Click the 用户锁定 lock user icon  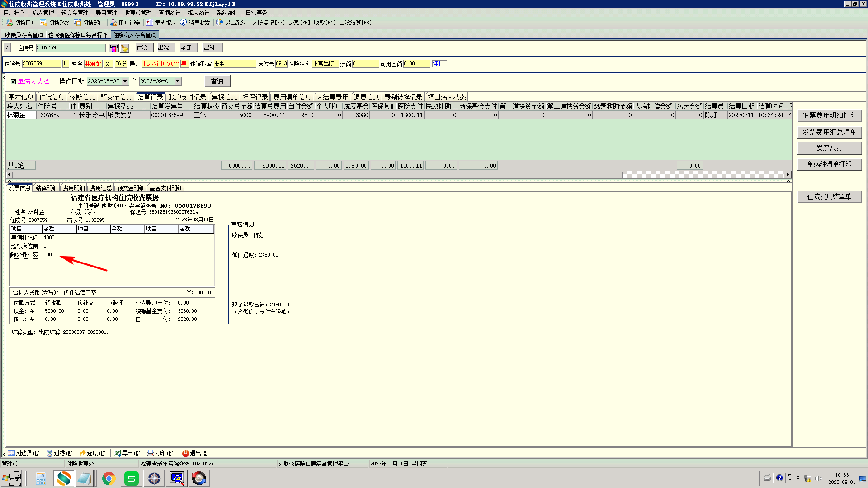pos(113,23)
